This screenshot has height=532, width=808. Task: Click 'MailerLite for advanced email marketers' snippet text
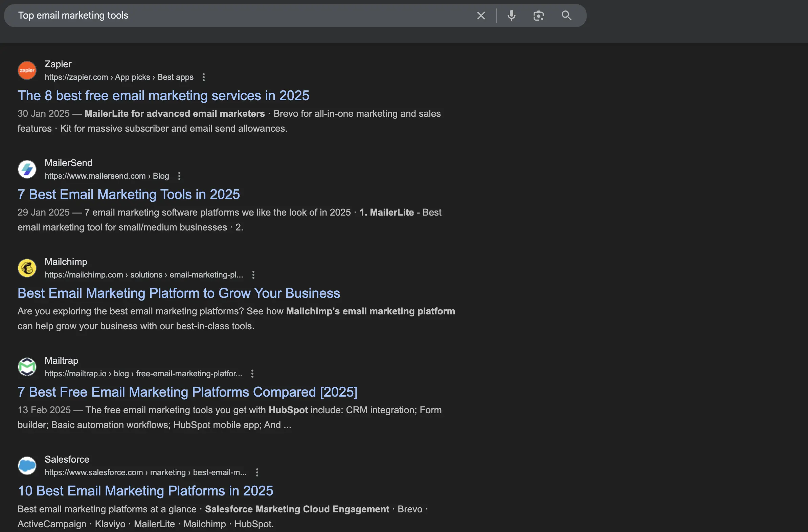tap(175, 113)
